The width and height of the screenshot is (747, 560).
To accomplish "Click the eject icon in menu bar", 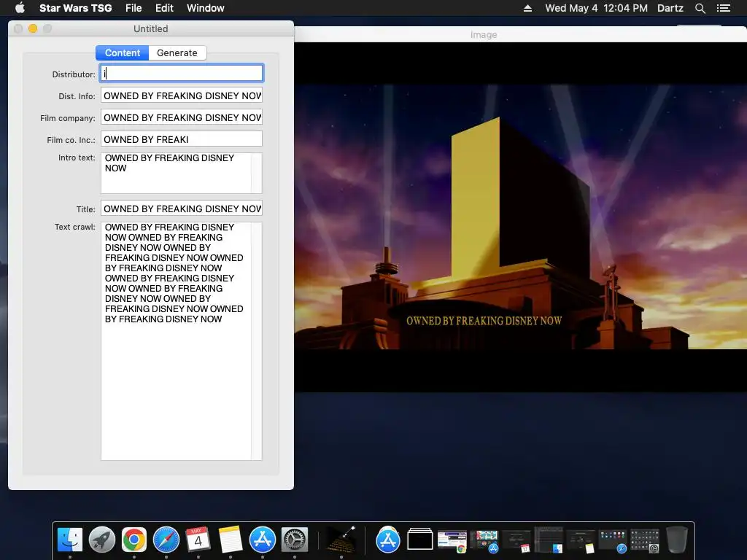I will pyautogui.click(x=527, y=8).
